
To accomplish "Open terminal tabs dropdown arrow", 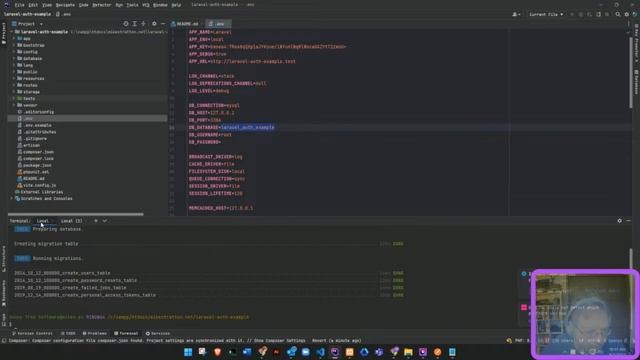I will point(105,221).
